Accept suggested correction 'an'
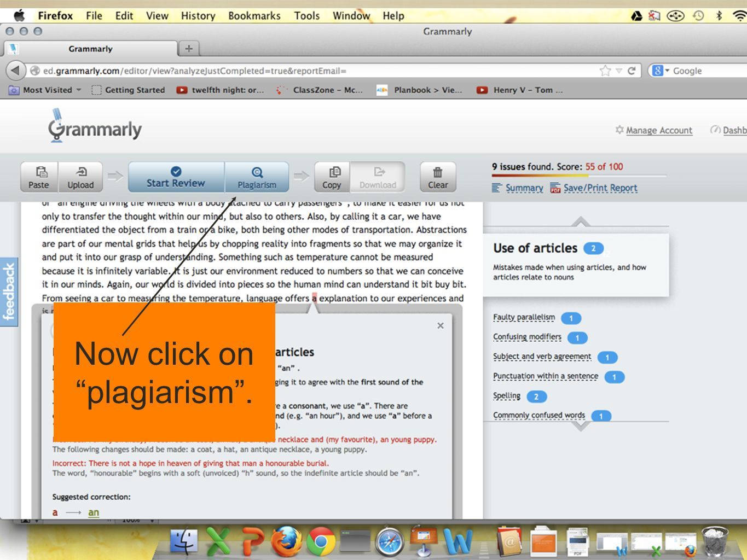Screen dimensions: 747x560 (x=94, y=513)
